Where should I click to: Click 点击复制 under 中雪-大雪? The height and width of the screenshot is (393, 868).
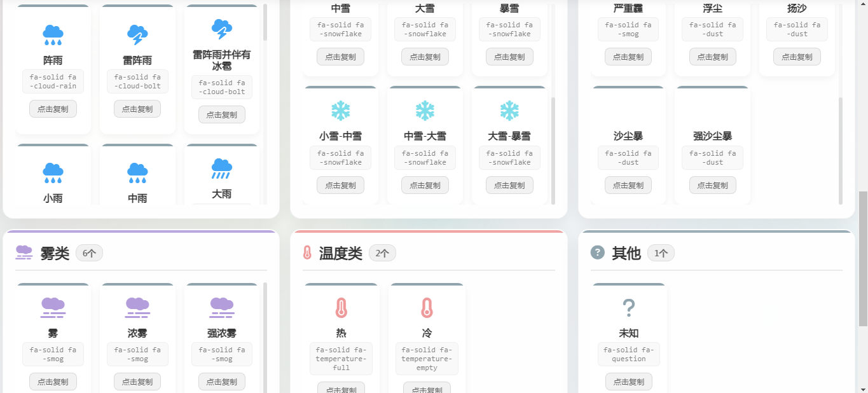425,185
